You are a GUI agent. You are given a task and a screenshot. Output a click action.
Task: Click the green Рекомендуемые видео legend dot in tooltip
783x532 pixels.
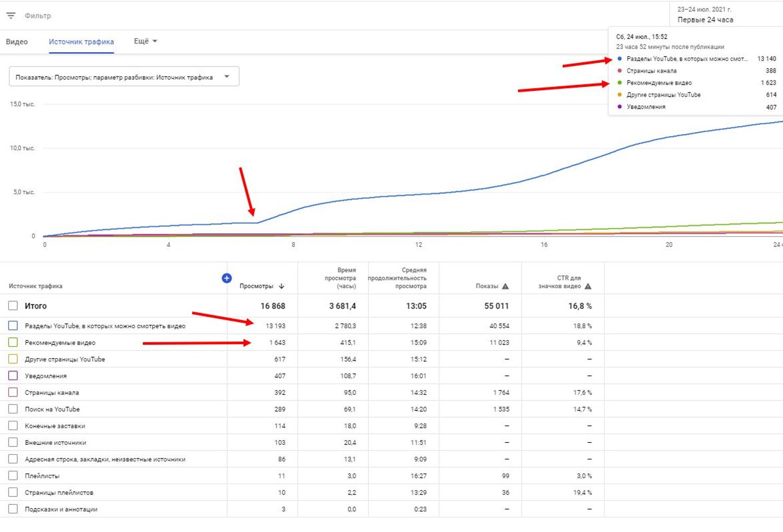(x=620, y=83)
